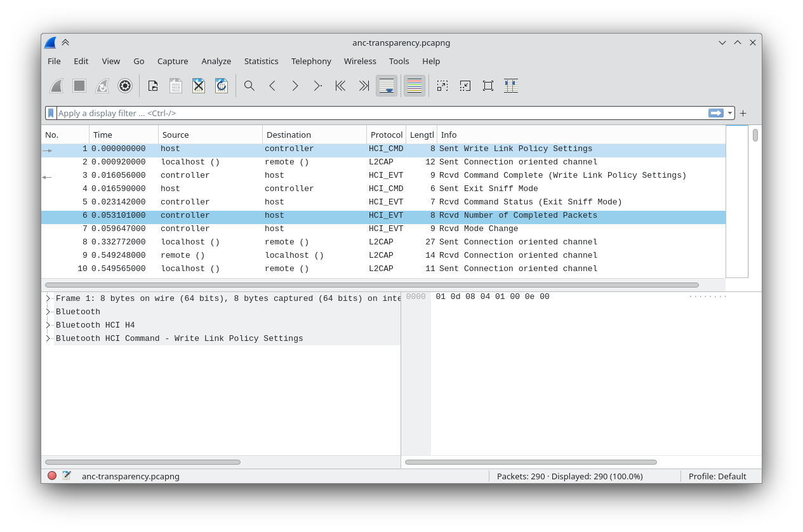
Task: Open capture options settings
Action: (125, 86)
